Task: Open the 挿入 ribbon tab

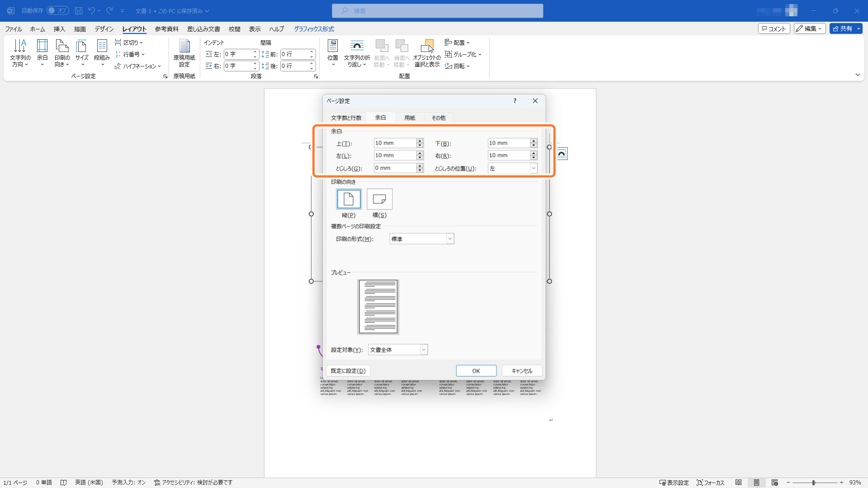Action: click(x=59, y=28)
